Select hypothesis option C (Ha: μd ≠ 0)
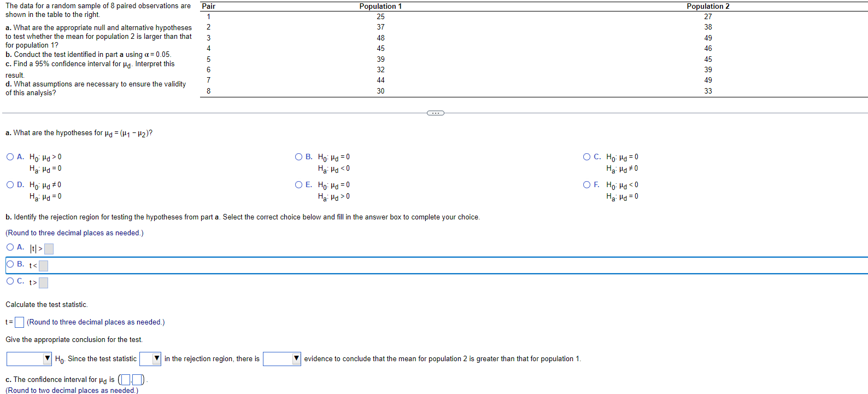The width and height of the screenshot is (868, 394). click(x=587, y=157)
